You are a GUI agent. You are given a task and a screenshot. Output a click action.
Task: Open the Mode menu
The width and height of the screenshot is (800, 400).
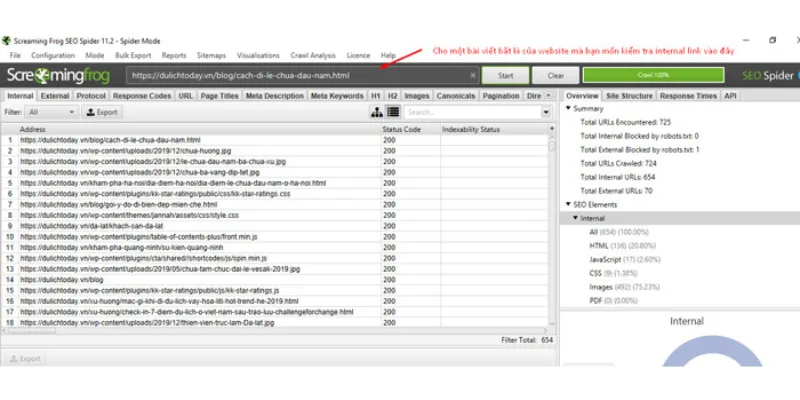pos(94,55)
